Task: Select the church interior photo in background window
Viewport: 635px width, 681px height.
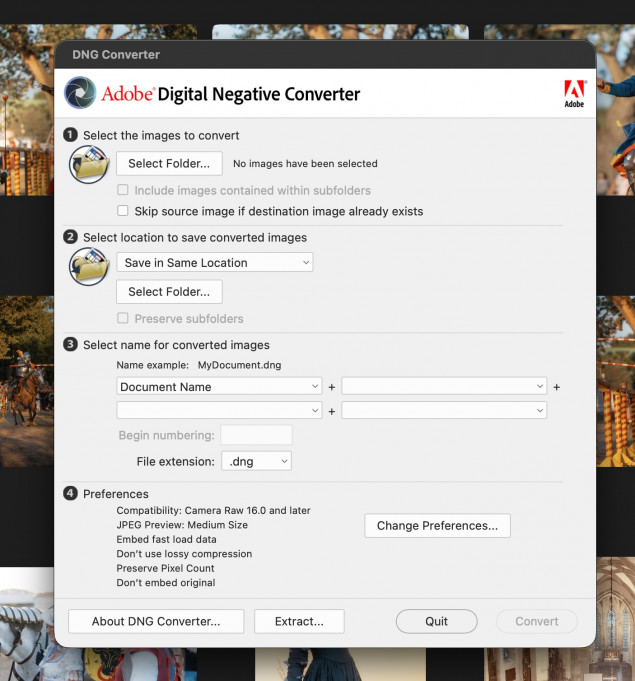Action: point(615,619)
